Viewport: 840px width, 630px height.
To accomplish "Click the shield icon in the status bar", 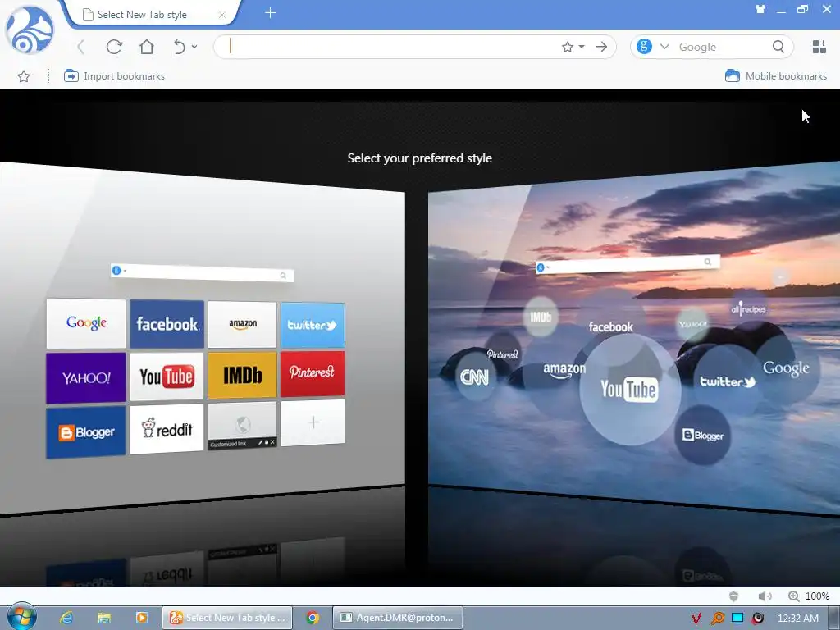I will pyautogui.click(x=733, y=596).
